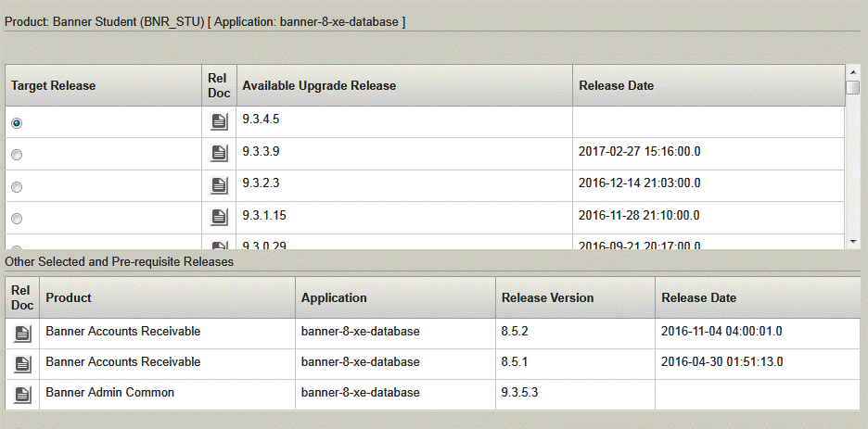Screen dimensions: 868x429
Task: Click version text 9.3.2.3
Action: [261, 183]
